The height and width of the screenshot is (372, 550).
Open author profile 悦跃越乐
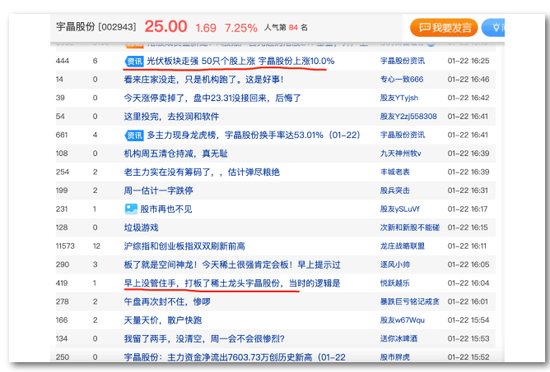tap(395, 283)
